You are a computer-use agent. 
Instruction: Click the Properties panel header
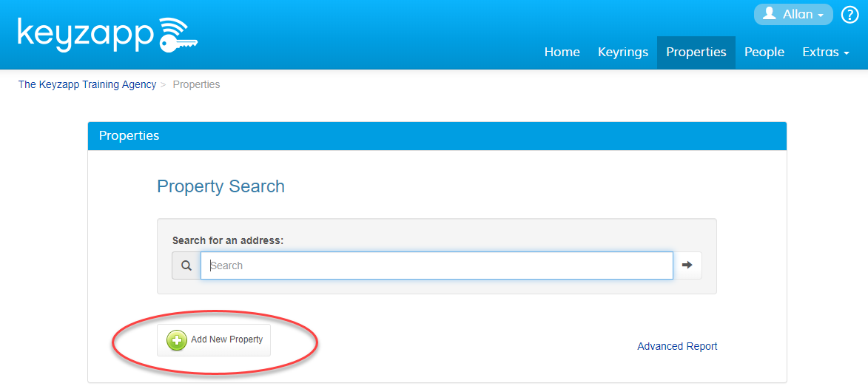coord(437,136)
